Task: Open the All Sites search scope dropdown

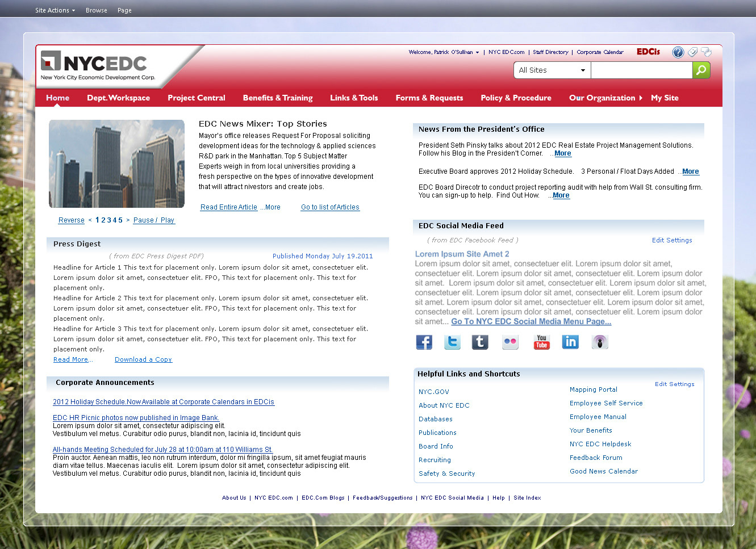Action: (x=552, y=70)
